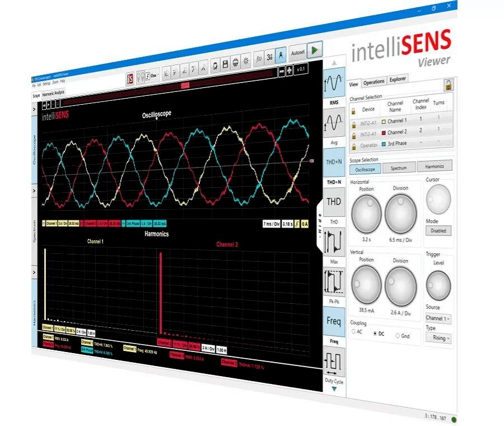This screenshot has height=426, width=504.
Task: Open the Harmonic Analysis tab
Action: tap(54, 92)
